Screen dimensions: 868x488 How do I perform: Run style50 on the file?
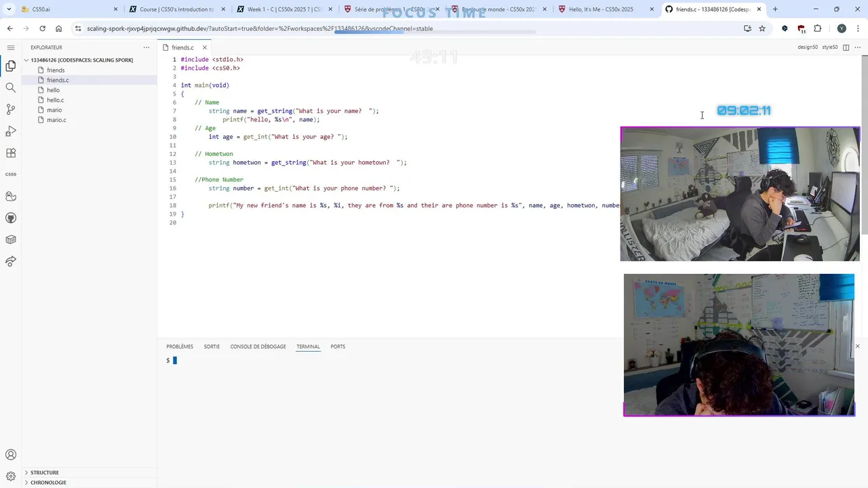(830, 47)
